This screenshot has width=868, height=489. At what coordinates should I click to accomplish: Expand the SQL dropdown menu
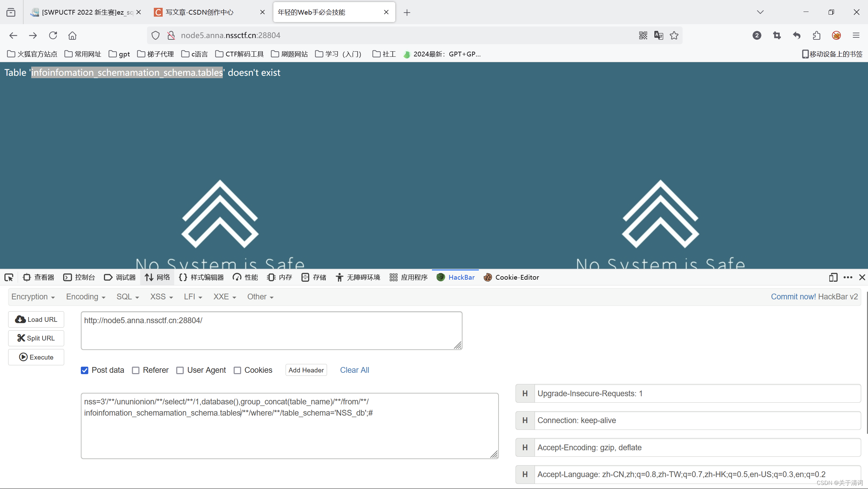click(128, 297)
